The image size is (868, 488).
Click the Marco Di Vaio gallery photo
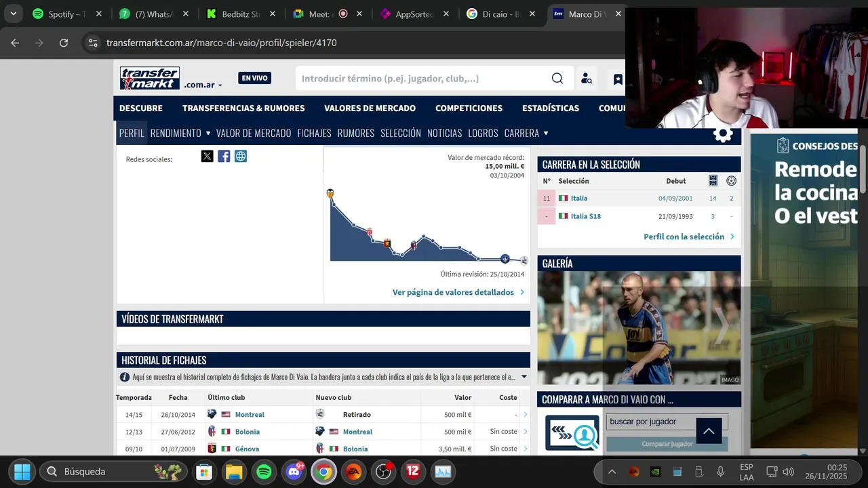coord(639,328)
